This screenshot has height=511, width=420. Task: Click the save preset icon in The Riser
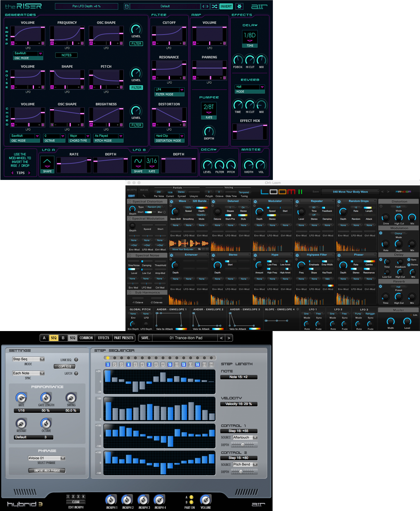126,6
